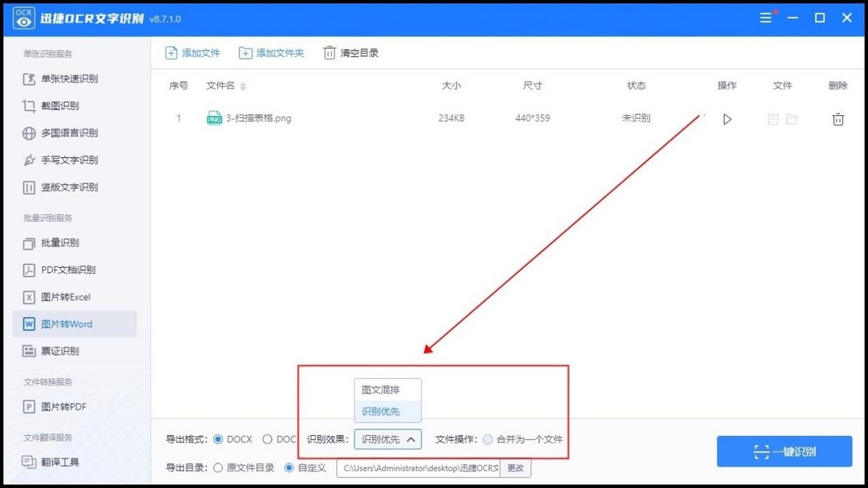Click the 翻译工具 chat icon
Image resolution: width=868 pixels, height=488 pixels.
29,462
